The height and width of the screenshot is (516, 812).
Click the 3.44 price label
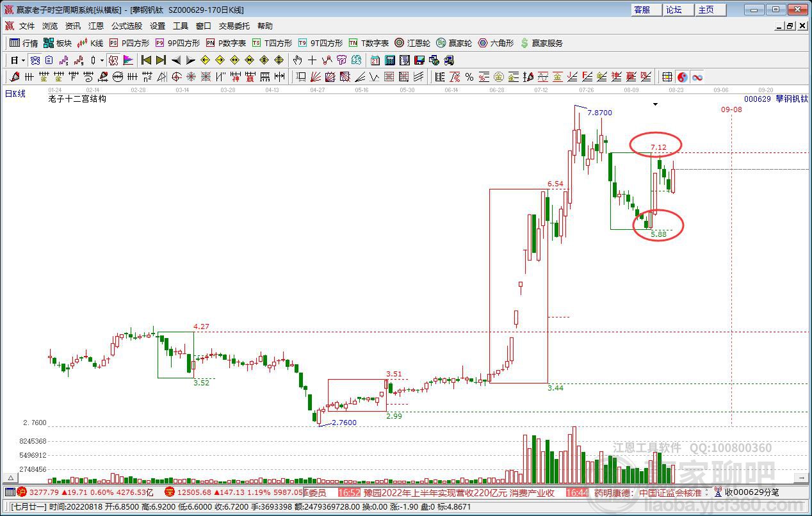[x=556, y=387]
